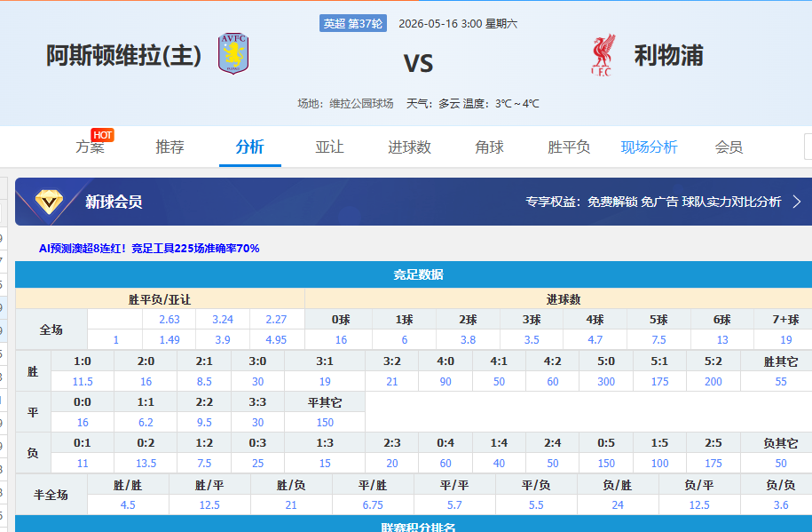
Task: Click 胜/胜 half-full odds 4.5
Action: [128, 505]
